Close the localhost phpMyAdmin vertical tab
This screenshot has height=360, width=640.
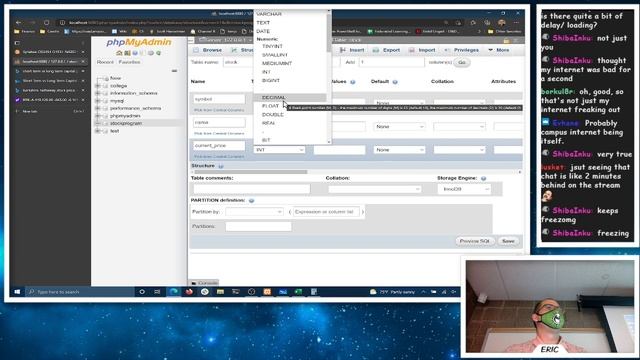coord(83,62)
